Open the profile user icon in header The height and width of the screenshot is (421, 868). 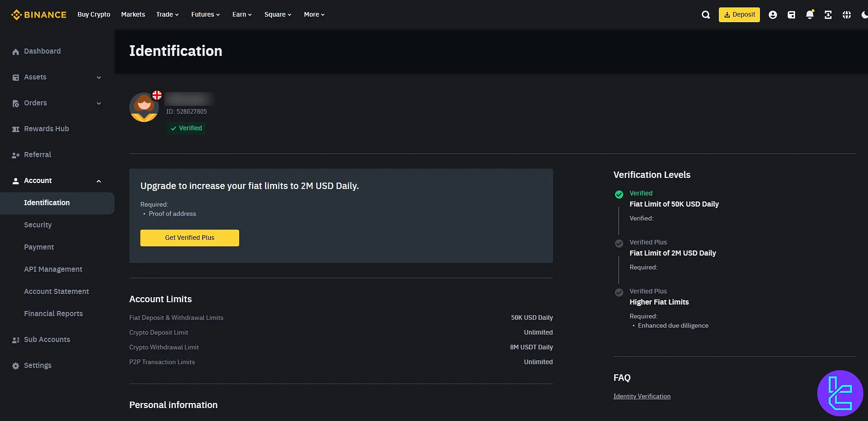773,15
